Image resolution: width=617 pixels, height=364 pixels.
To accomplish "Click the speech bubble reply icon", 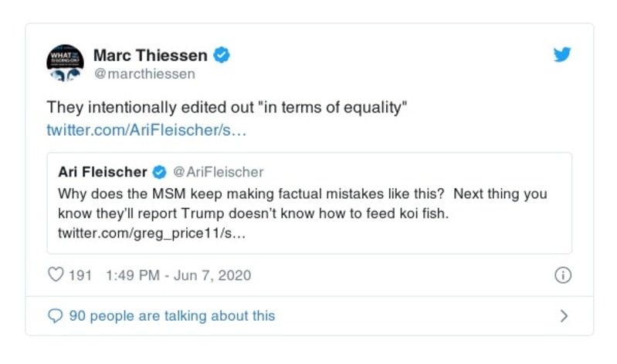I will [x=56, y=315].
